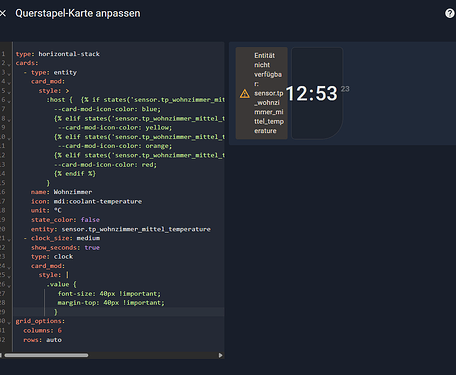Click the warning triangle icon in the entity card
This screenshot has width=456, height=375.
pos(245,94)
